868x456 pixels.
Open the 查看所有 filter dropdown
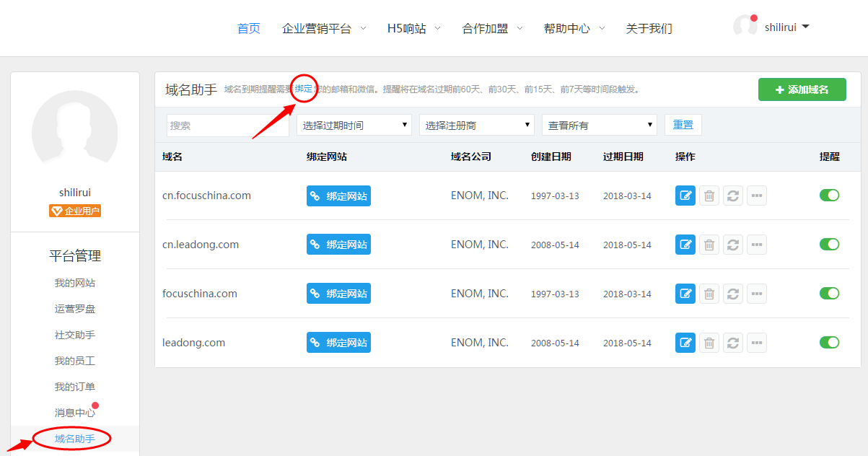599,126
